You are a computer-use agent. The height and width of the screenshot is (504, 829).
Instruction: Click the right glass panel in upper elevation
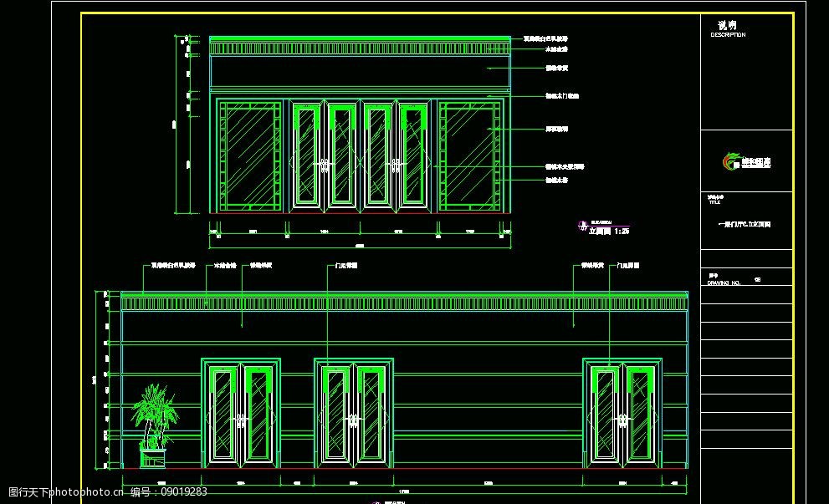pyautogui.click(x=471, y=155)
